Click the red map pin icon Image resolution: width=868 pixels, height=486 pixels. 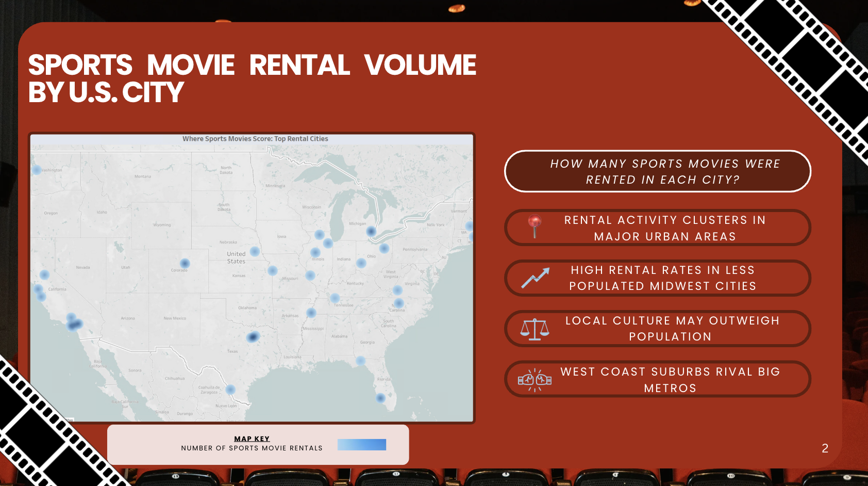coord(535,226)
